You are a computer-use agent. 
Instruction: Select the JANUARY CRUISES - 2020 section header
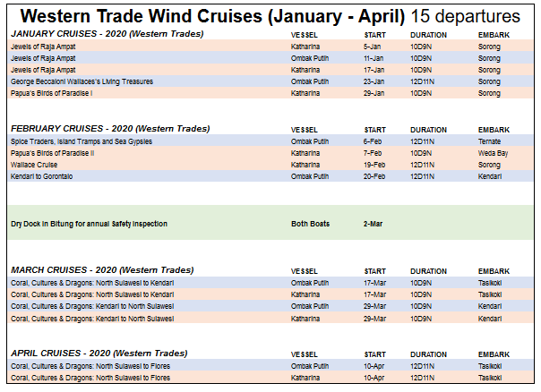click(107, 34)
